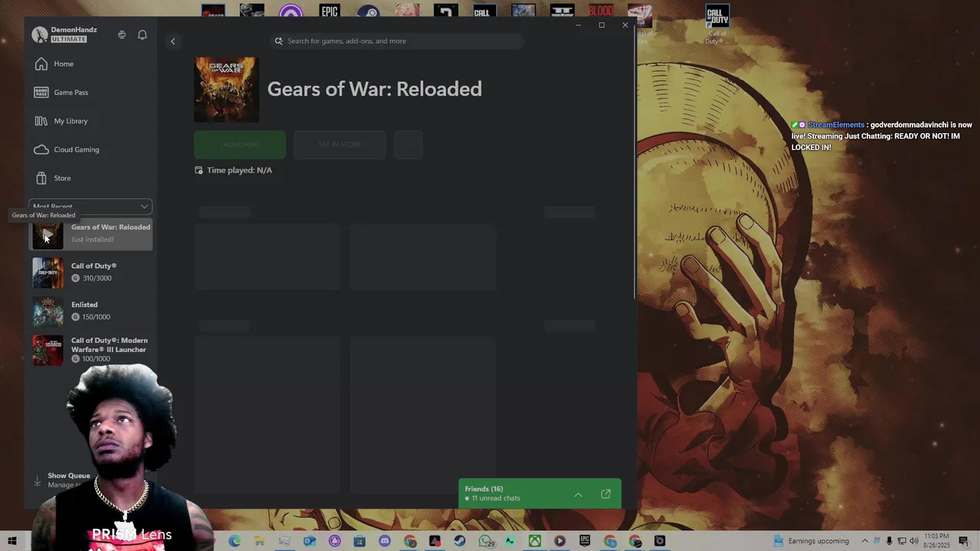Click the search magnifier icon
The image size is (980, 551).
tap(279, 41)
